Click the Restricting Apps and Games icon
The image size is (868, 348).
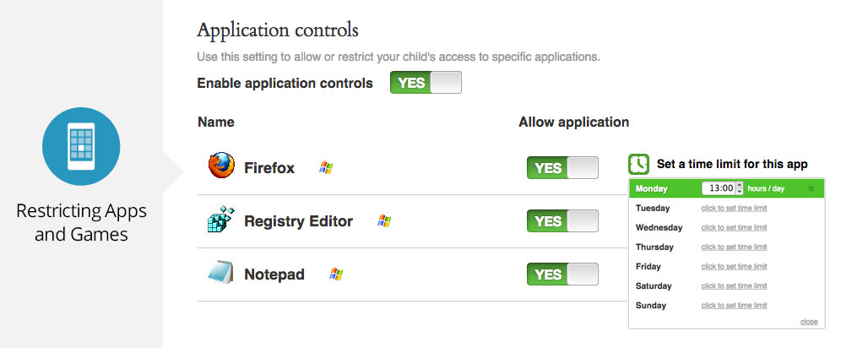(x=81, y=146)
